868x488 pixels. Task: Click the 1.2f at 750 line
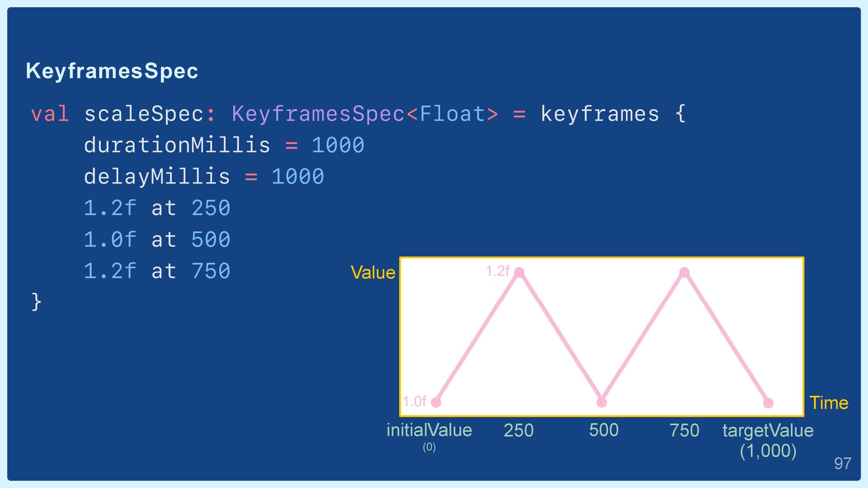point(157,271)
